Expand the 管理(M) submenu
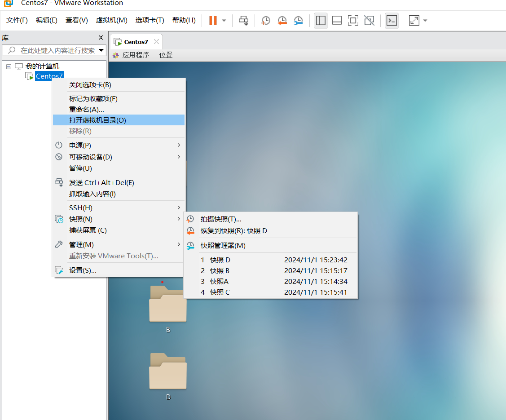This screenshot has width=506, height=420. point(119,245)
